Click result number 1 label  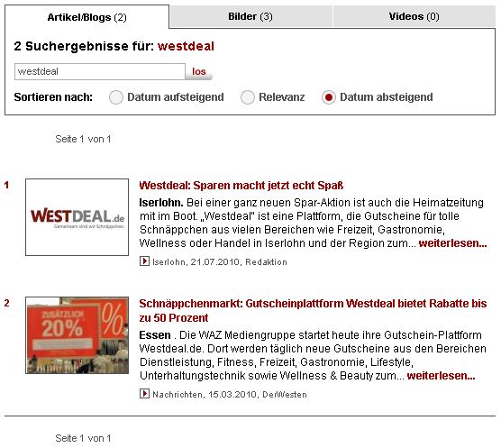(6, 185)
